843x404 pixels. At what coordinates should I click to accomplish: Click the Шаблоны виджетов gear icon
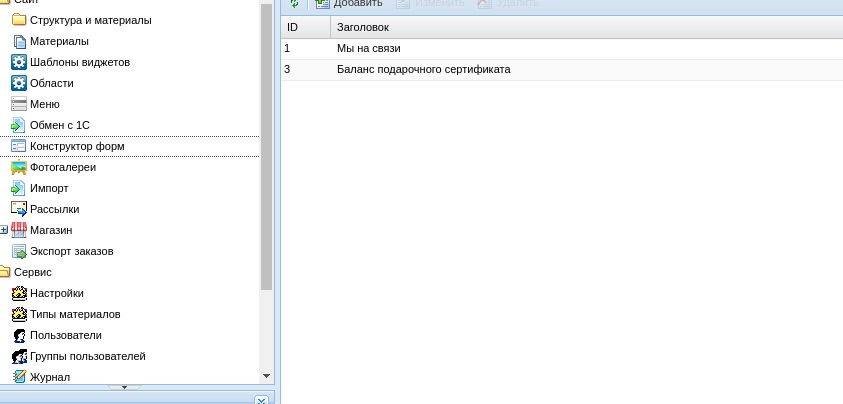[18, 62]
